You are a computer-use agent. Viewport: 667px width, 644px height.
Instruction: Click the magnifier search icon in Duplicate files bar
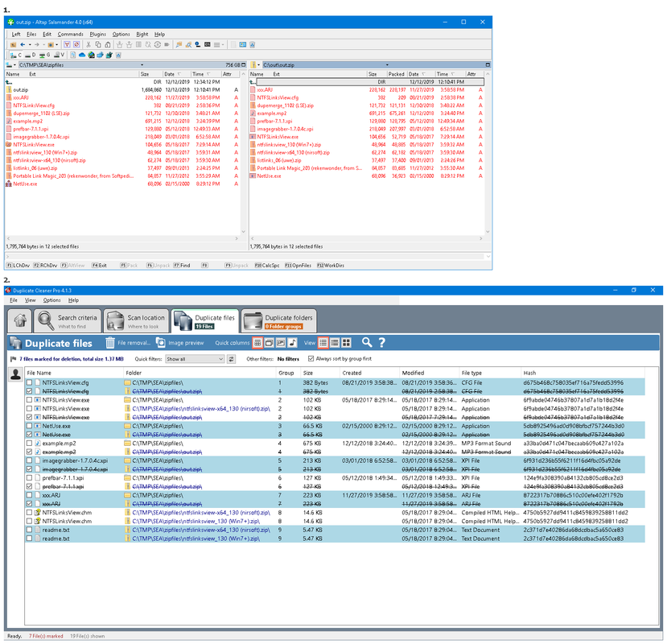(367, 342)
